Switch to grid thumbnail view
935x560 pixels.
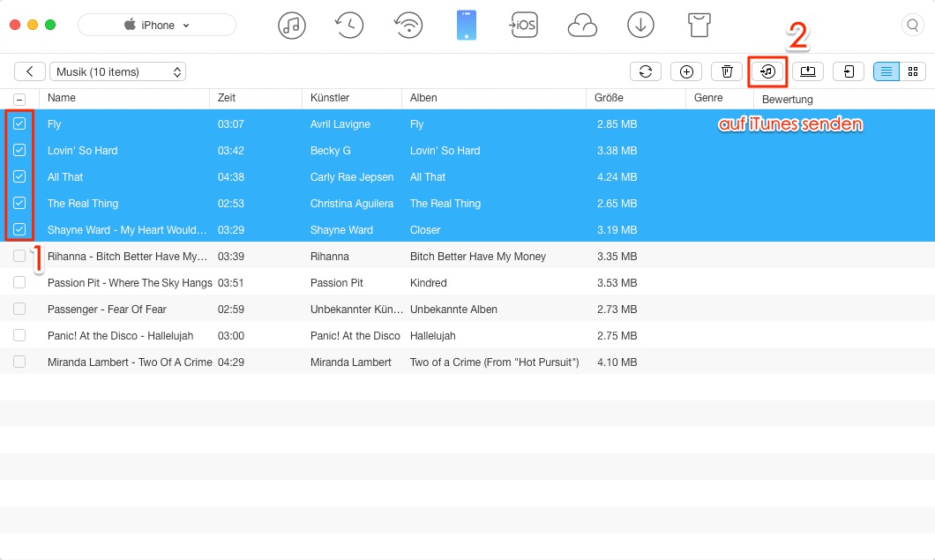[x=912, y=71]
